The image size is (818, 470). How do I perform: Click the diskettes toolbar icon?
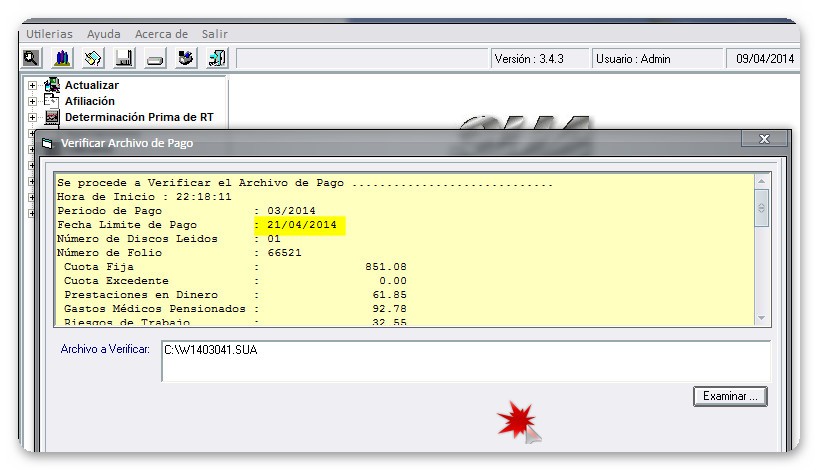tap(93, 59)
